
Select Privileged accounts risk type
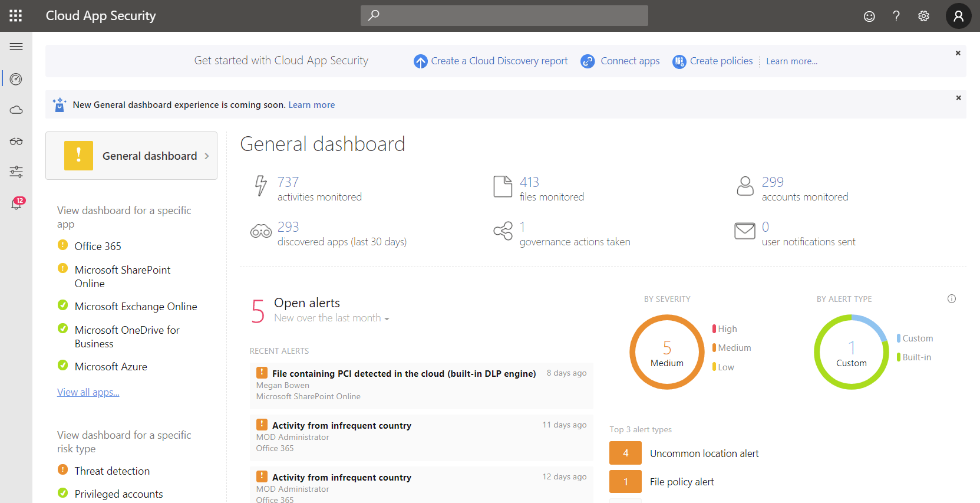118,494
